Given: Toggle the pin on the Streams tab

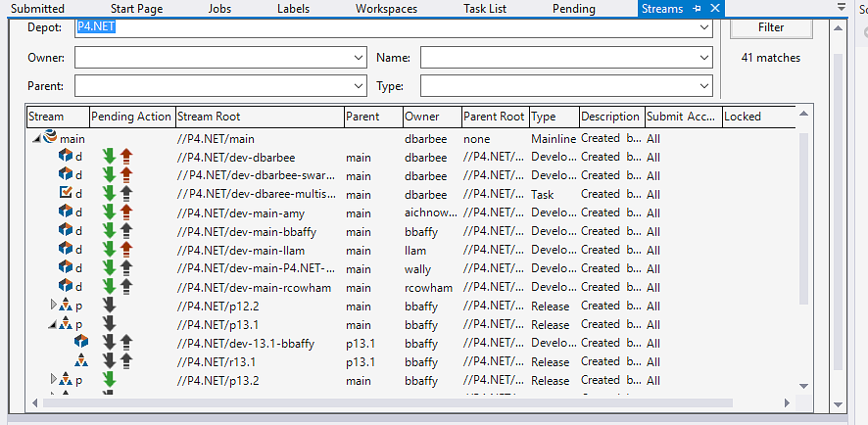Looking at the screenshot, I should click(x=698, y=9).
